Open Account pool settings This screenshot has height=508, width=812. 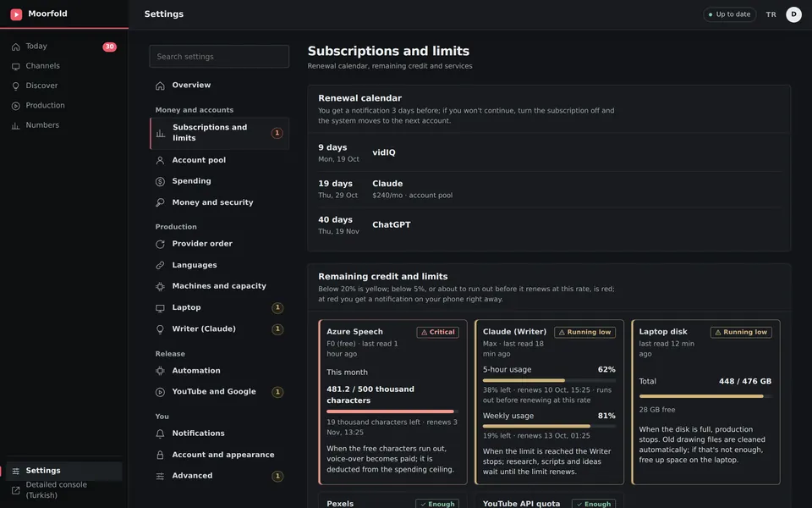(219, 160)
